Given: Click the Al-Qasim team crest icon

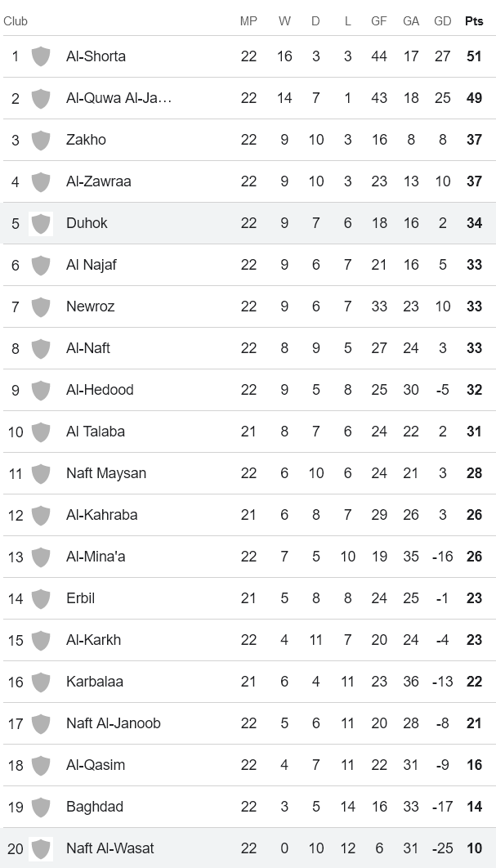Looking at the screenshot, I should point(41,765).
